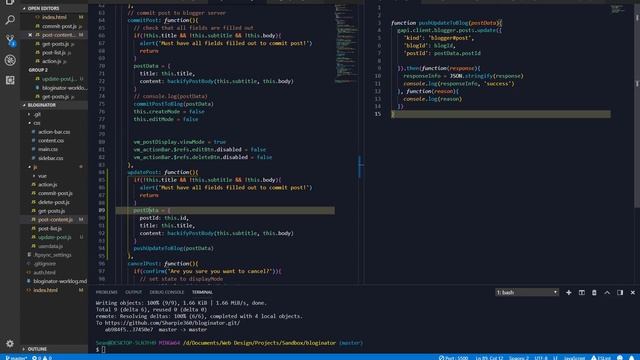Screen dimensions: 640x360
Task: Add a new terminal with plus icon
Action: pos(569,292)
